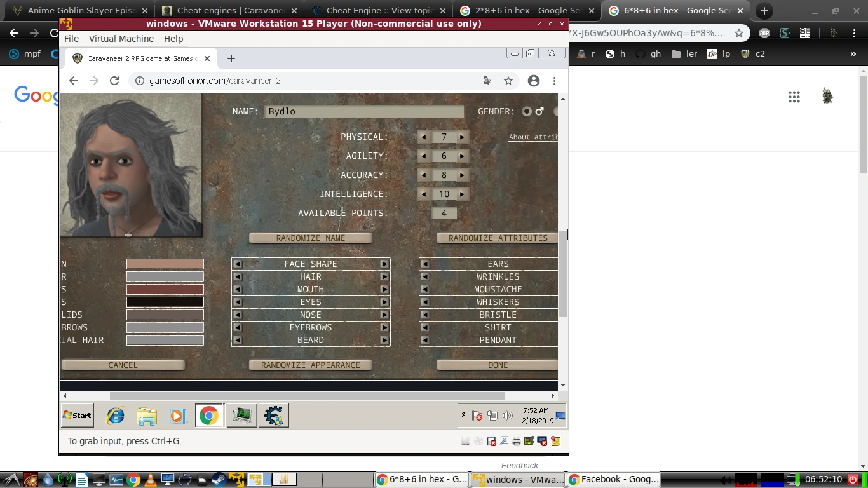
Task: Click the Done button
Action: (498, 365)
